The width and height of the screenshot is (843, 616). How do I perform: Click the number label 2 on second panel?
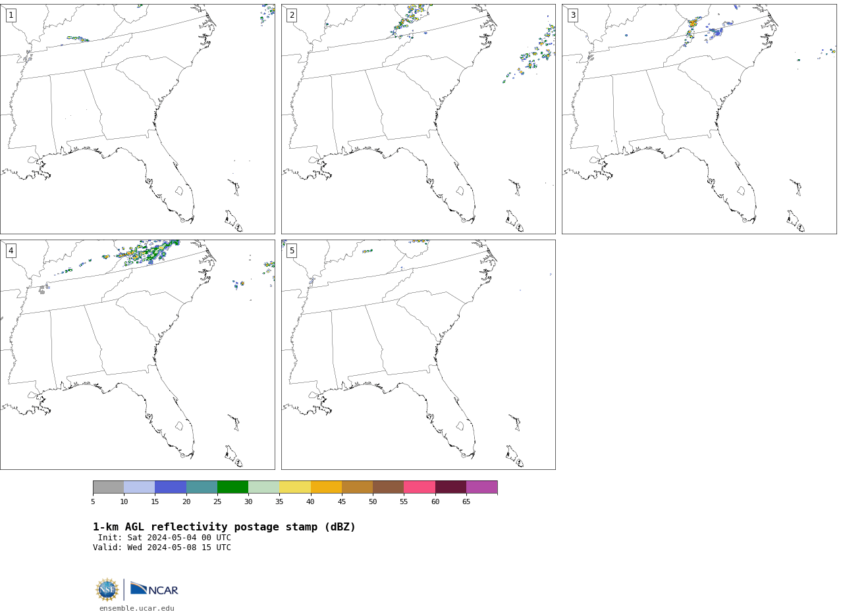(292, 15)
